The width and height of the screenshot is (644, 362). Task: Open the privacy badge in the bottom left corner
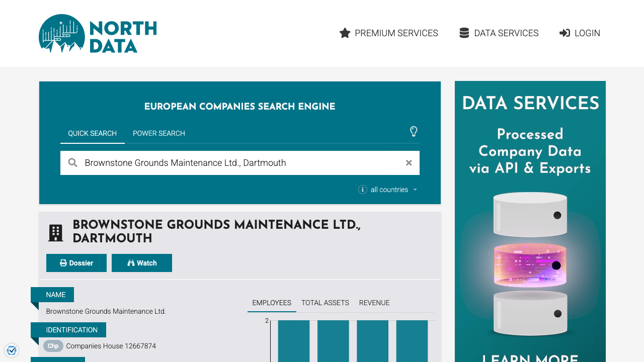12,350
